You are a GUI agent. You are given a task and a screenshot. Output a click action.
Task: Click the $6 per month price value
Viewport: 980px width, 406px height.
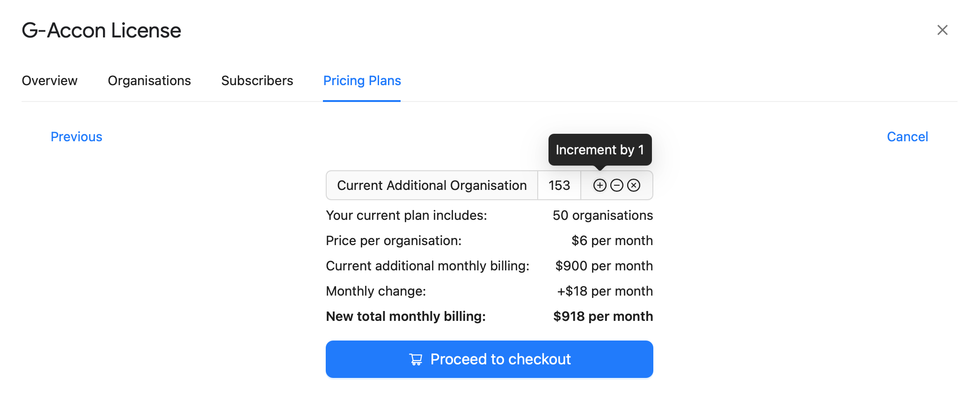point(612,240)
